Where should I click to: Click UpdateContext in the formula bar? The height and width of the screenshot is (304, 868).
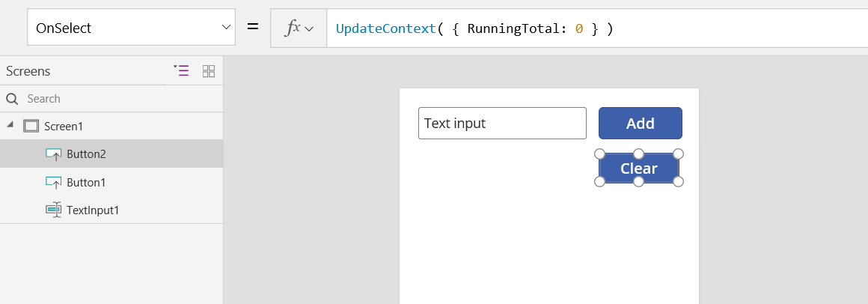pyautogui.click(x=385, y=28)
